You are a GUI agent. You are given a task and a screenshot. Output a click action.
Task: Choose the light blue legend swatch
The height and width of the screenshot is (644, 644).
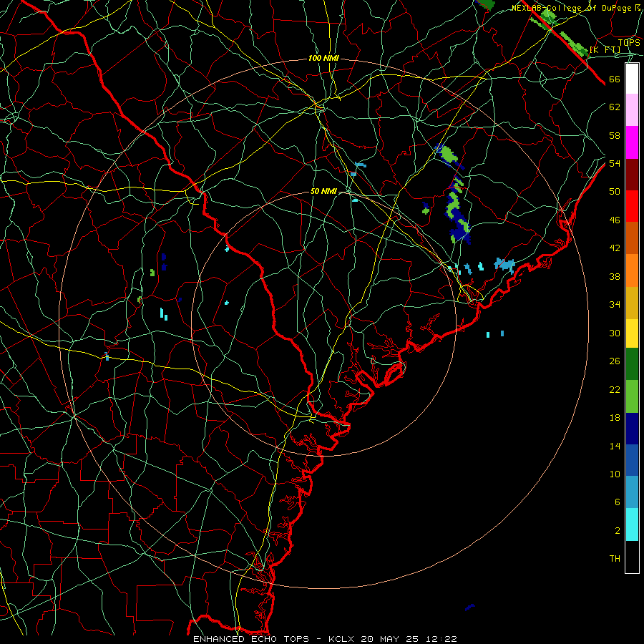click(632, 492)
